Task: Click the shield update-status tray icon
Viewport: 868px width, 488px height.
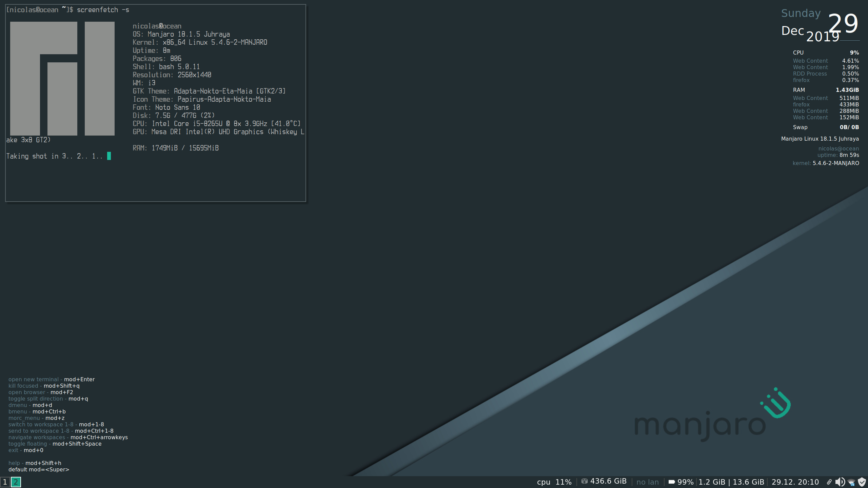Action: click(862, 482)
